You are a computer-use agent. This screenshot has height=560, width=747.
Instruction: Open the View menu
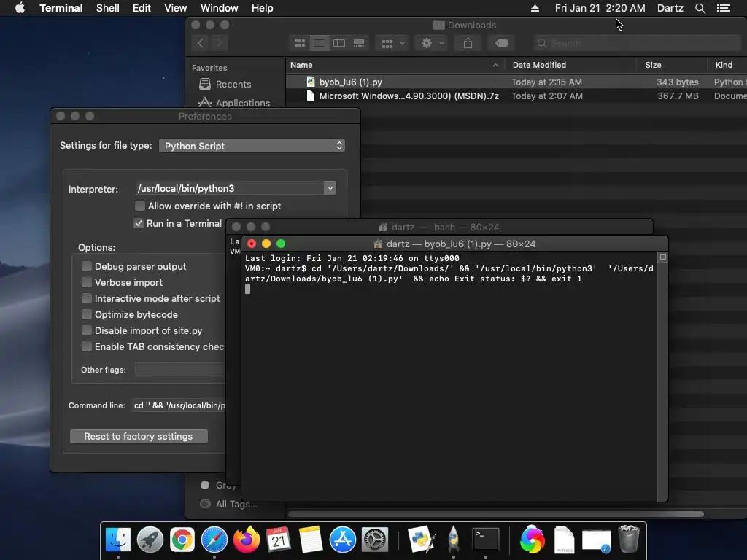[175, 8]
